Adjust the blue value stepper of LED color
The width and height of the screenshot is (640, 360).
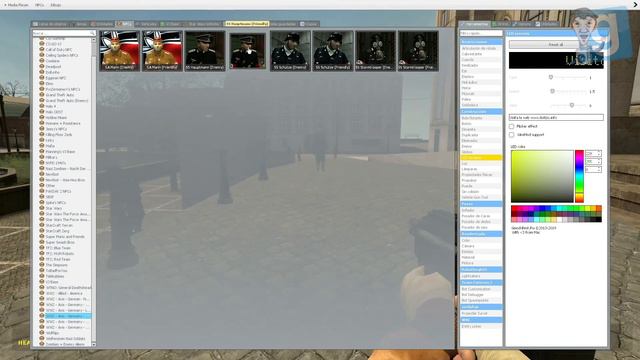[x=599, y=169]
